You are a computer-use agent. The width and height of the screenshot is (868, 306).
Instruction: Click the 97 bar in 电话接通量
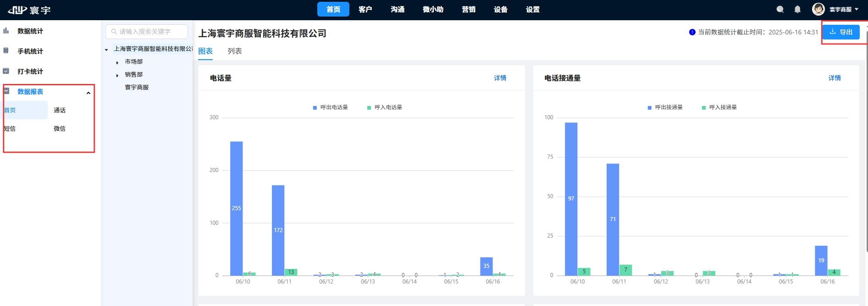[571, 199]
